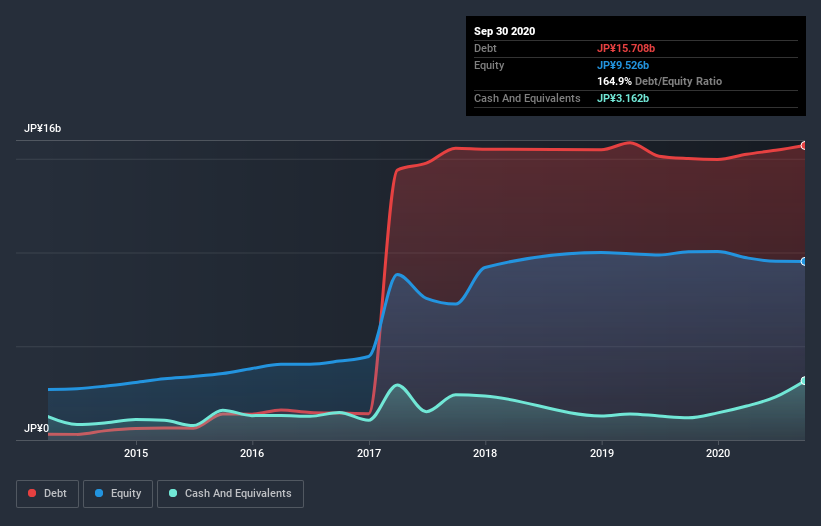The width and height of the screenshot is (821, 526).
Task: Click the JP¥15.708b debt value
Action: tap(626, 48)
